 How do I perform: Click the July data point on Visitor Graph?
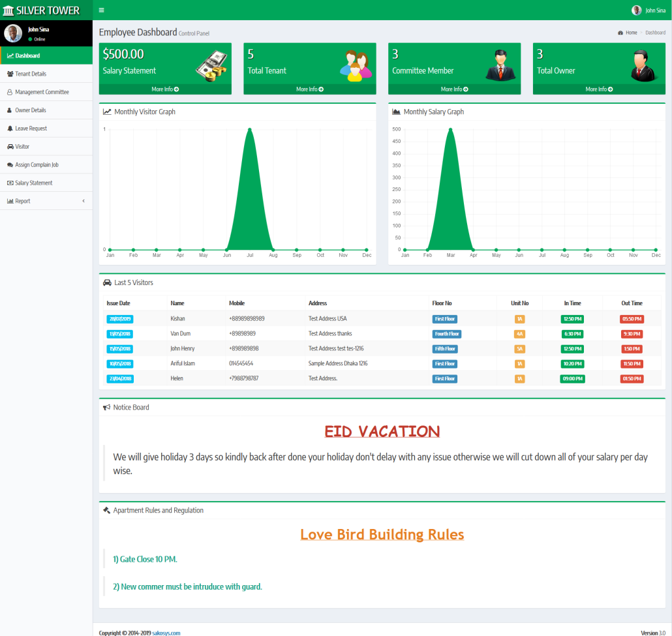(250, 129)
